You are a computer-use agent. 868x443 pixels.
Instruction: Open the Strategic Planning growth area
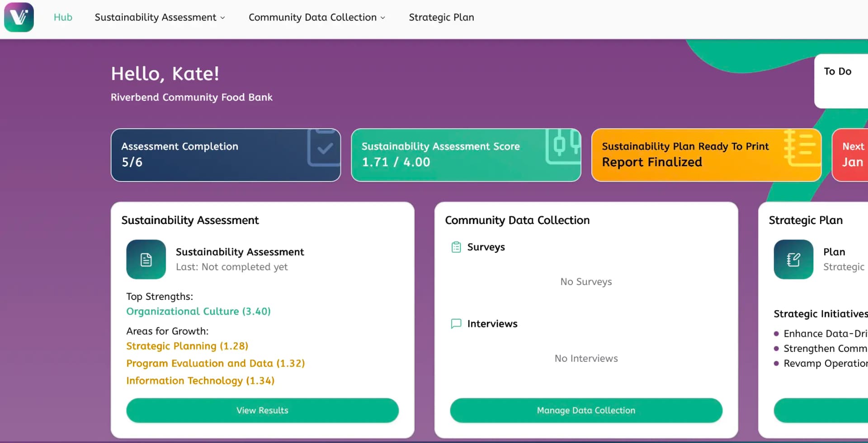(187, 346)
